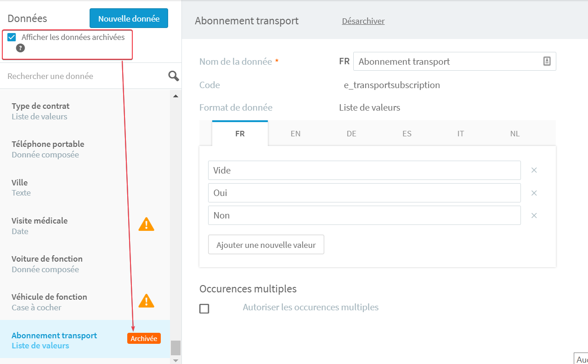This screenshot has width=588, height=364.
Task: Uncheck Afficher les données archivées
Action: click(12, 37)
